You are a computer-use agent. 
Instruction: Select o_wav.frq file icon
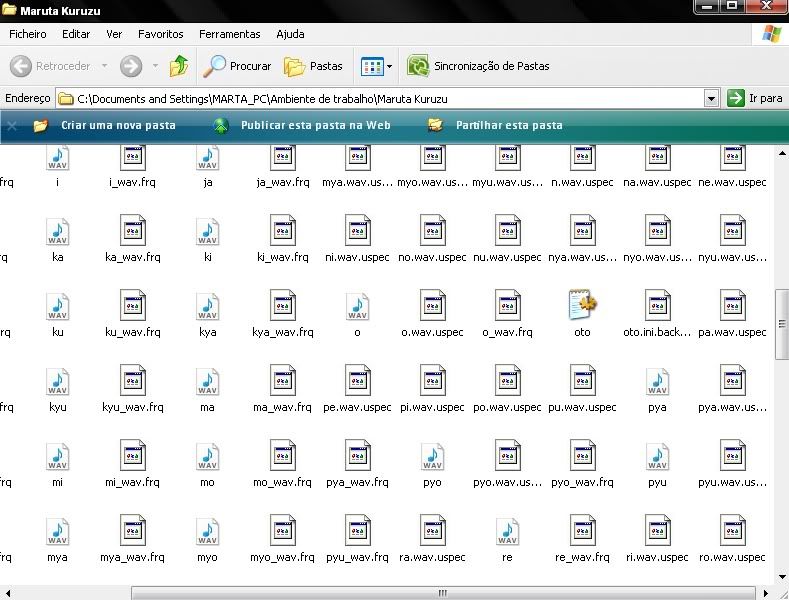point(508,305)
